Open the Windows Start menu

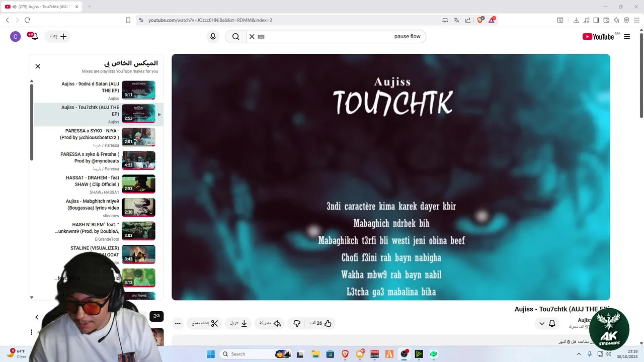click(210, 354)
